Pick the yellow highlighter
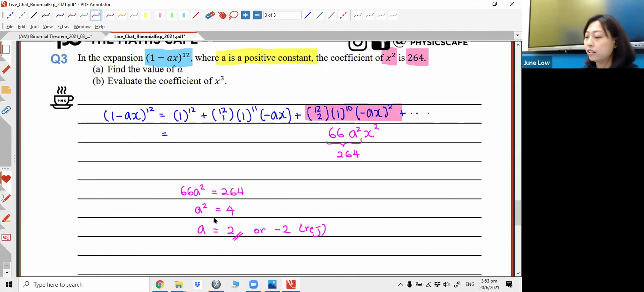Viewport: 644px width, 292px height. pyautogui.click(x=145, y=16)
